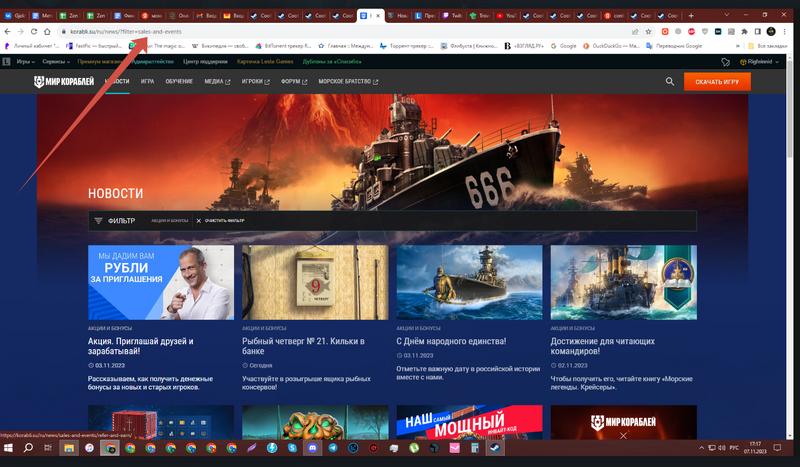Switch to the YouTube browser tab

coord(506,16)
